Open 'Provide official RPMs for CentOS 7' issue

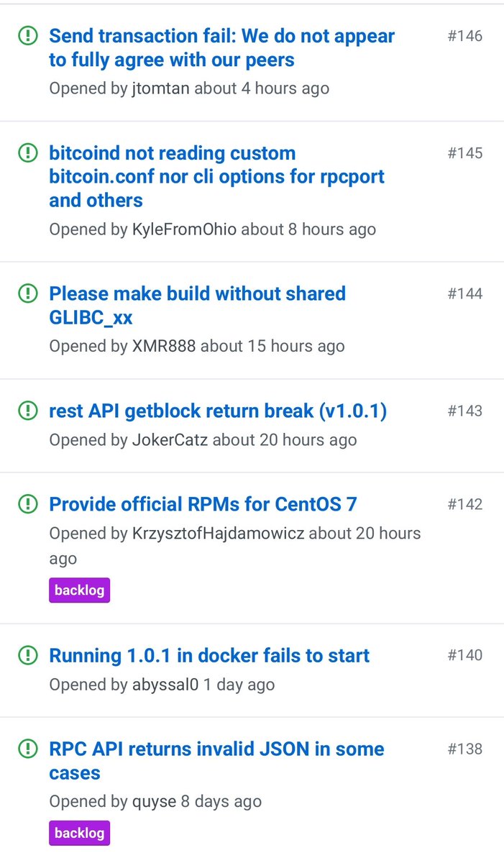pyautogui.click(x=203, y=504)
